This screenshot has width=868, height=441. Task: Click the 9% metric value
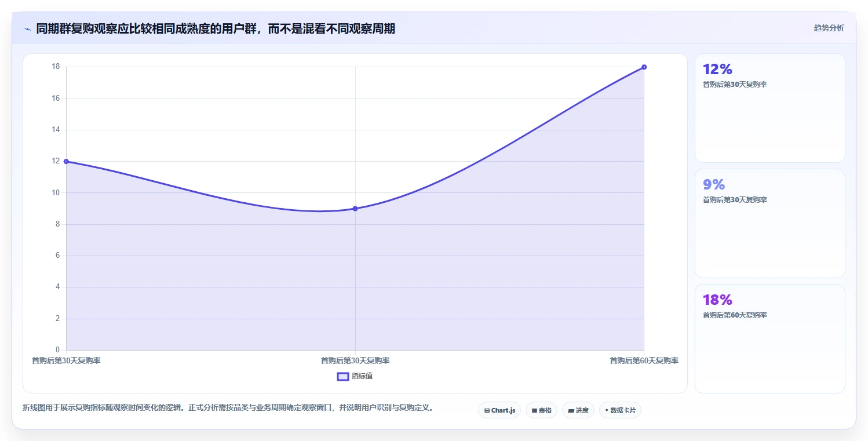714,185
